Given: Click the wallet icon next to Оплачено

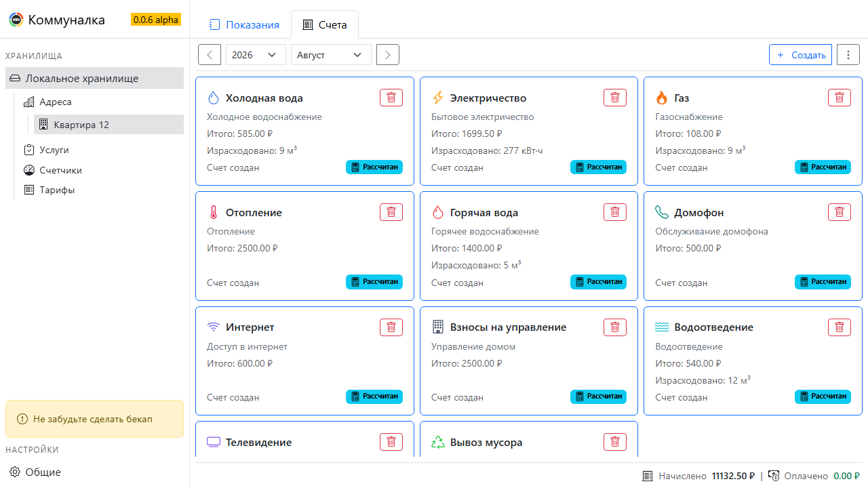Looking at the screenshot, I should point(774,476).
